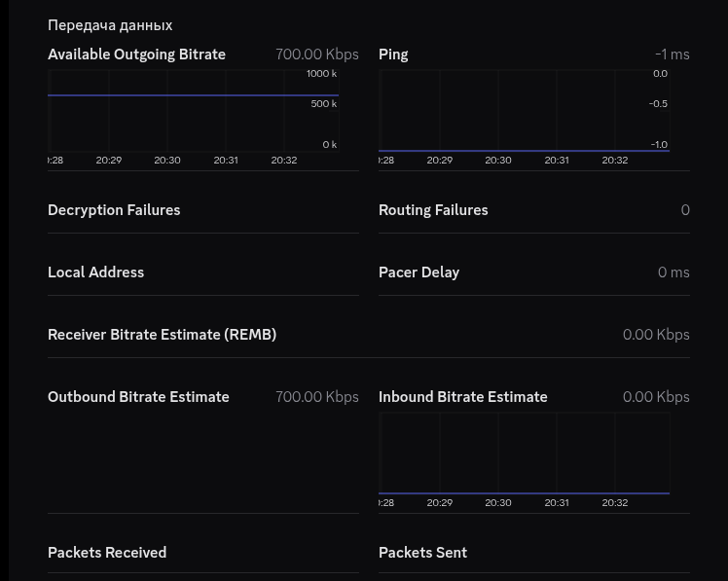Click the Routing Failures value 0
Image resolution: width=728 pixels, height=581 pixels.
pos(685,210)
